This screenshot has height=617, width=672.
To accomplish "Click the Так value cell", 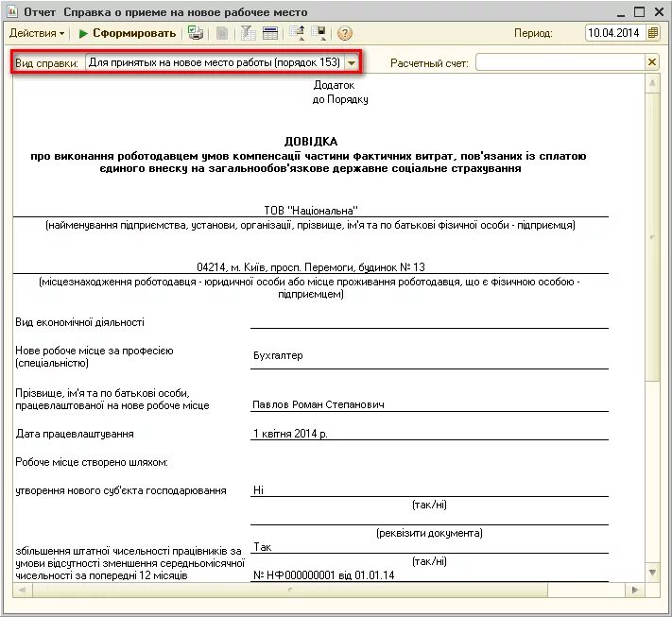I will click(263, 547).
